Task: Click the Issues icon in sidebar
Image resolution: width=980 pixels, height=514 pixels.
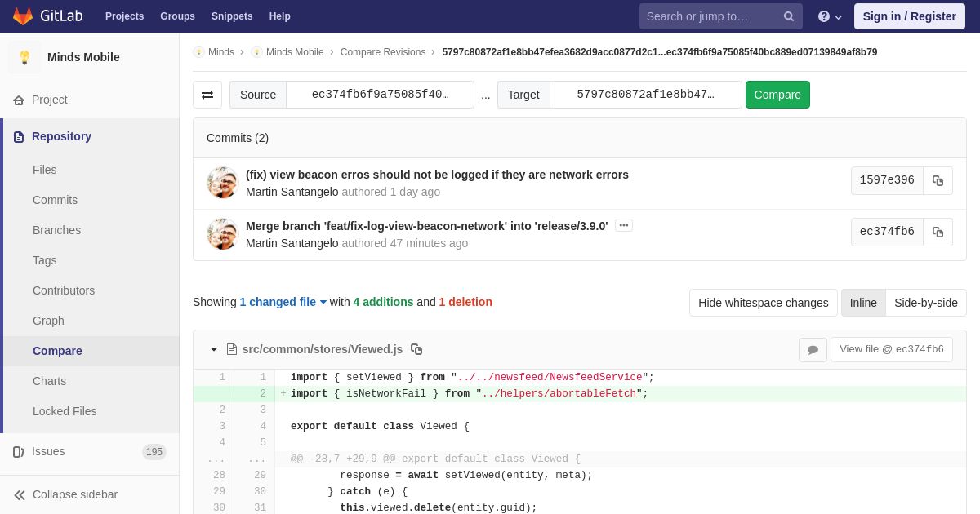Action: [19, 452]
